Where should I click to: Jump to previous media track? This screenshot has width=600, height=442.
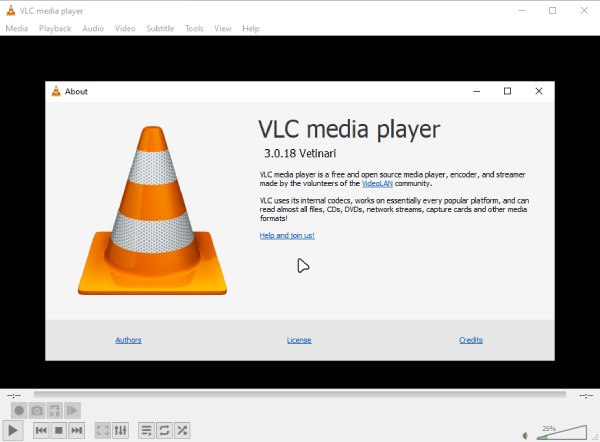pyautogui.click(x=41, y=431)
